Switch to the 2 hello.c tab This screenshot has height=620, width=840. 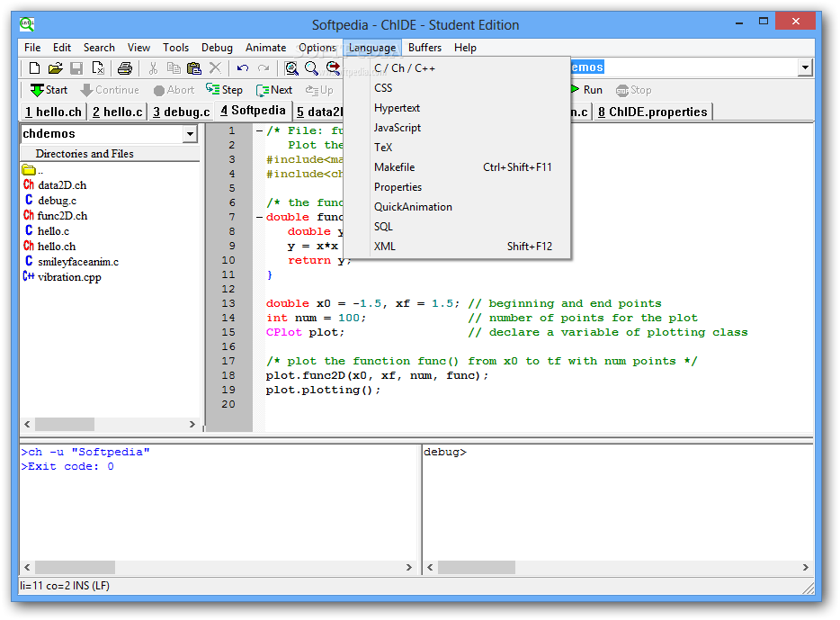117,112
